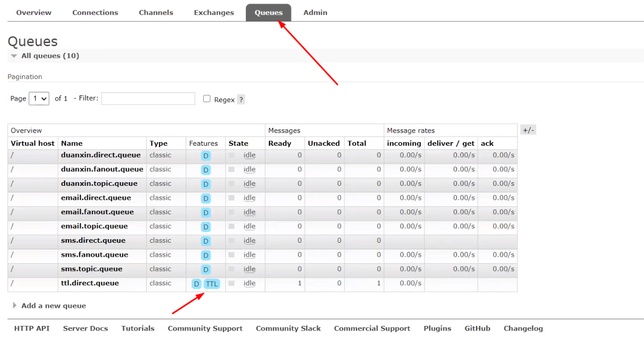Click the D badge of duanxin.fanout.queue
The image size is (644, 349).
point(206,170)
